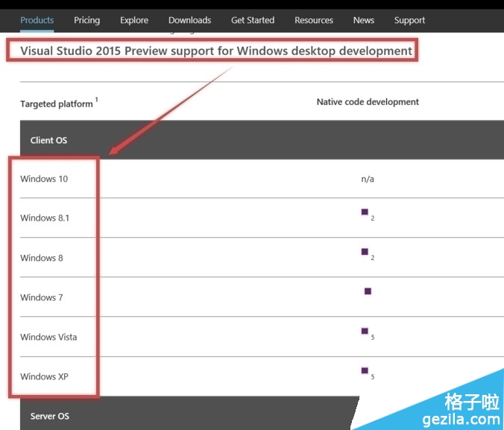Click the purple support marker for Windows XP

tap(365, 370)
